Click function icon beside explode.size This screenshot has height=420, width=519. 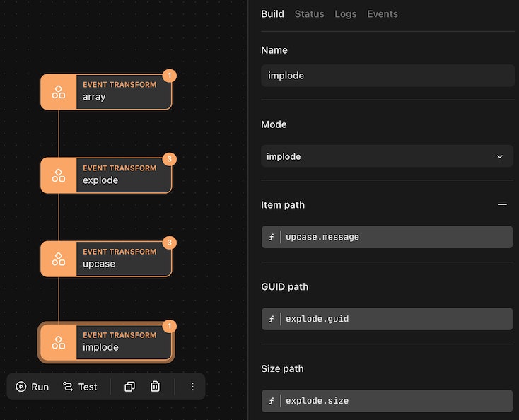click(x=272, y=402)
